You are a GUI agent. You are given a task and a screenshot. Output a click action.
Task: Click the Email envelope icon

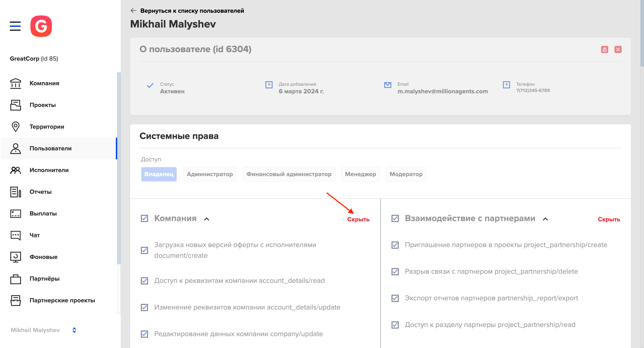(388, 85)
